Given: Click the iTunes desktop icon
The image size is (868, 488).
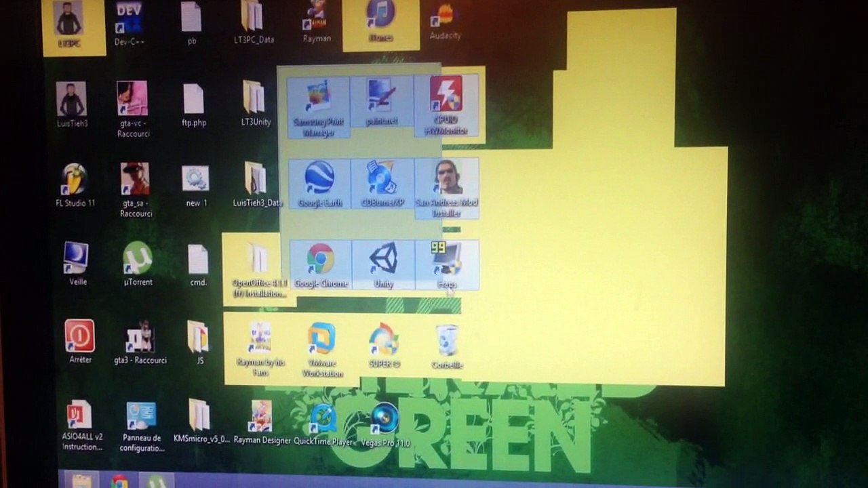Looking at the screenshot, I should pyautogui.click(x=381, y=21).
